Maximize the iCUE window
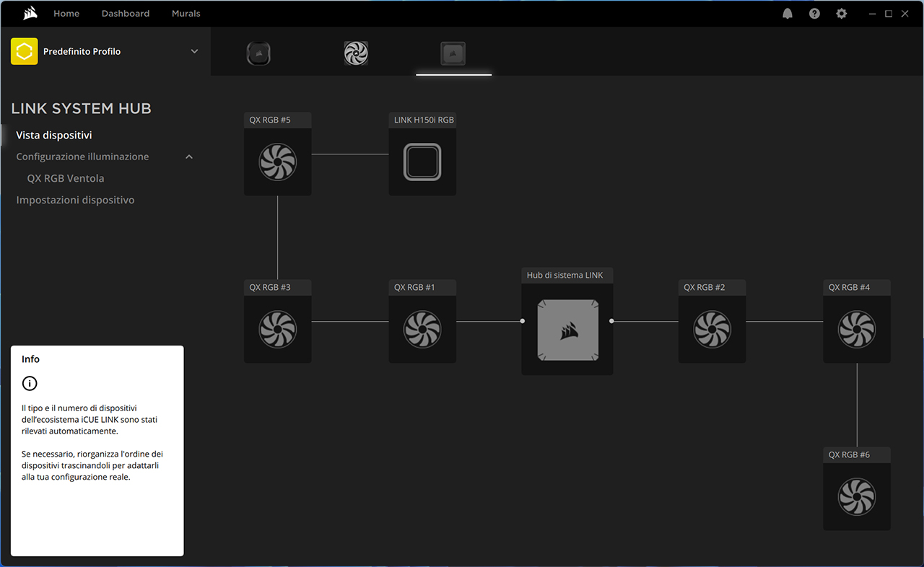 [889, 14]
